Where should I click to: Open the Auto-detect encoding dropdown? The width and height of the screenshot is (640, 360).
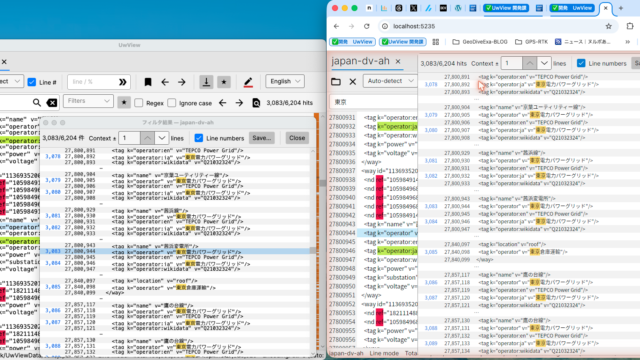(x=390, y=81)
